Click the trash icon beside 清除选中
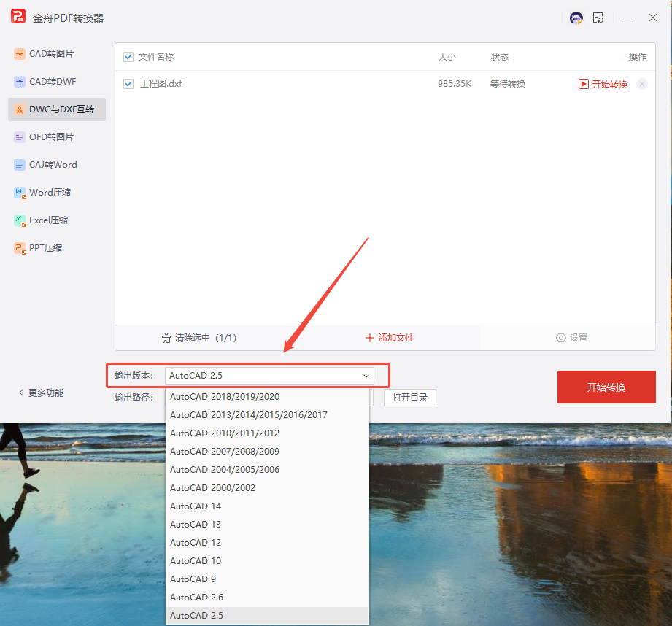 pyautogui.click(x=166, y=338)
